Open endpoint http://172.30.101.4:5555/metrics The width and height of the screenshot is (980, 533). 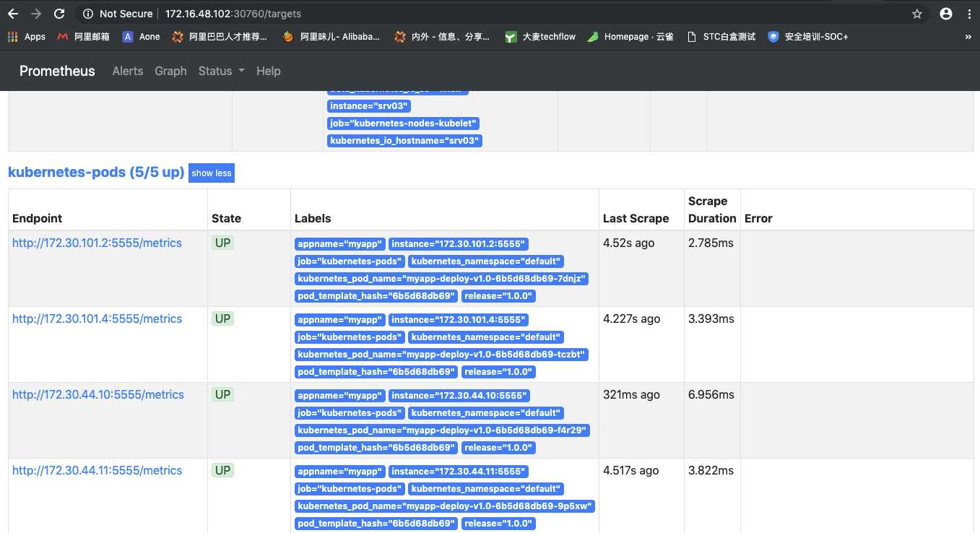97,318
